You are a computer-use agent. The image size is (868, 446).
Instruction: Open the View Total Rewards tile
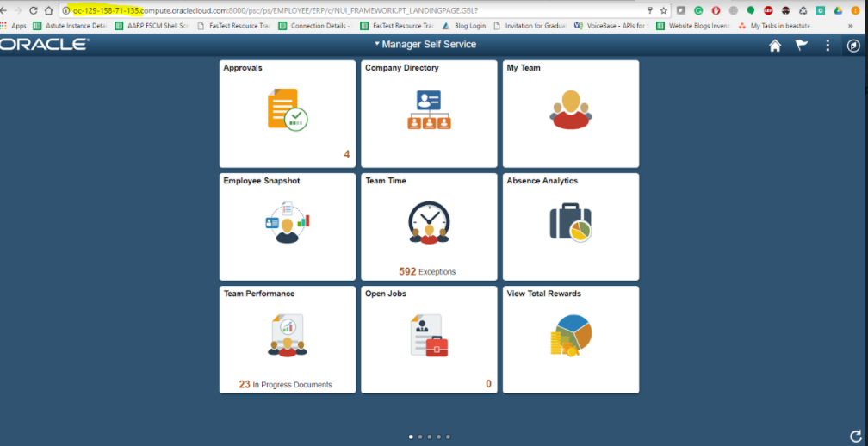point(571,339)
